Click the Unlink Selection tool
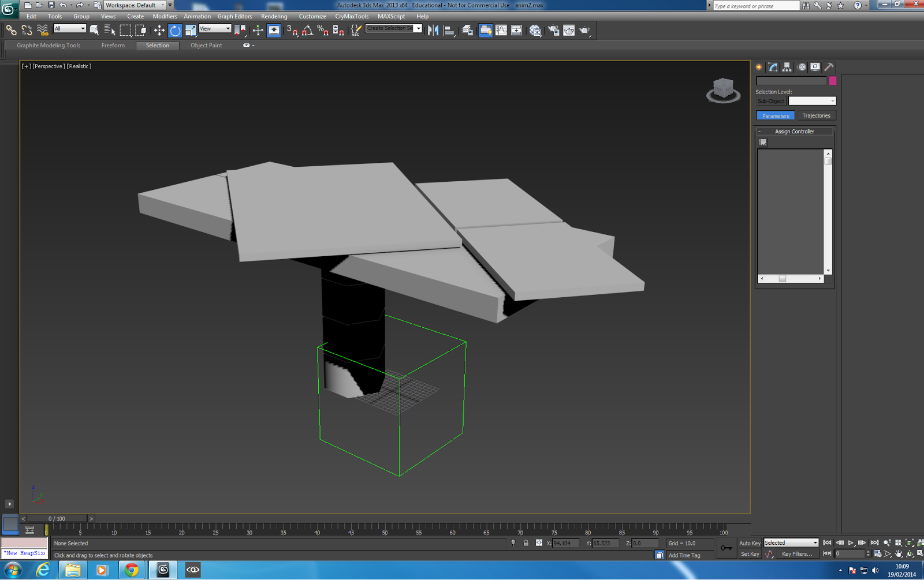924x580 pixels. [27, 30]
